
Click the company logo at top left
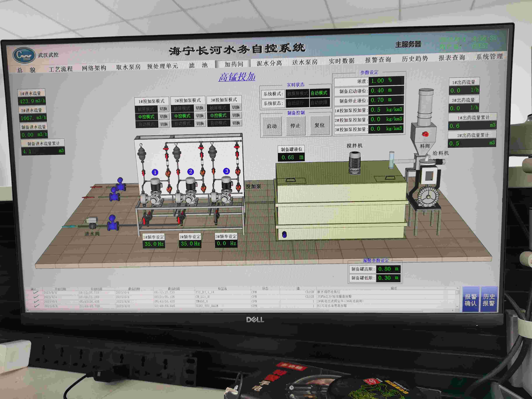click(x=24, y=55)
